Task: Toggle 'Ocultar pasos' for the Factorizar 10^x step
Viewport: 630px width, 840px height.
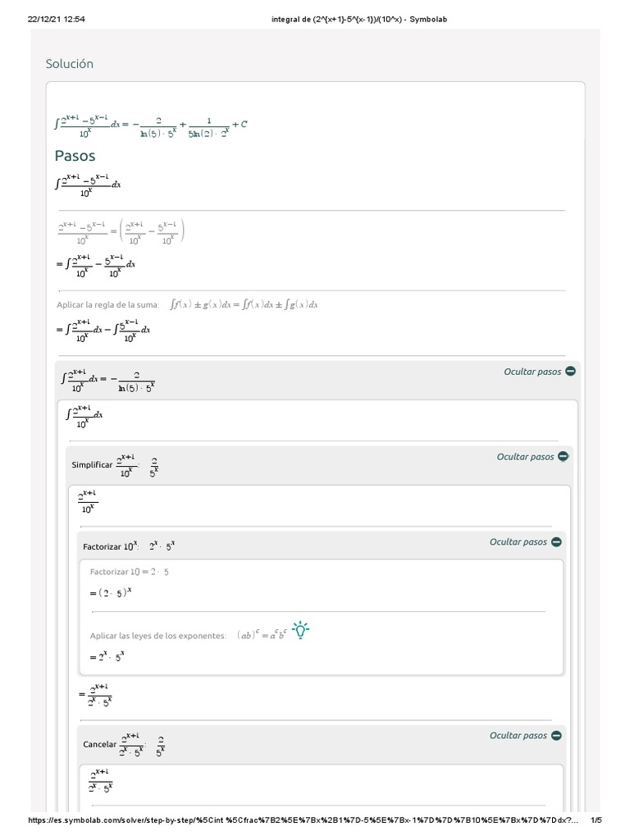Action: [518, 542]
